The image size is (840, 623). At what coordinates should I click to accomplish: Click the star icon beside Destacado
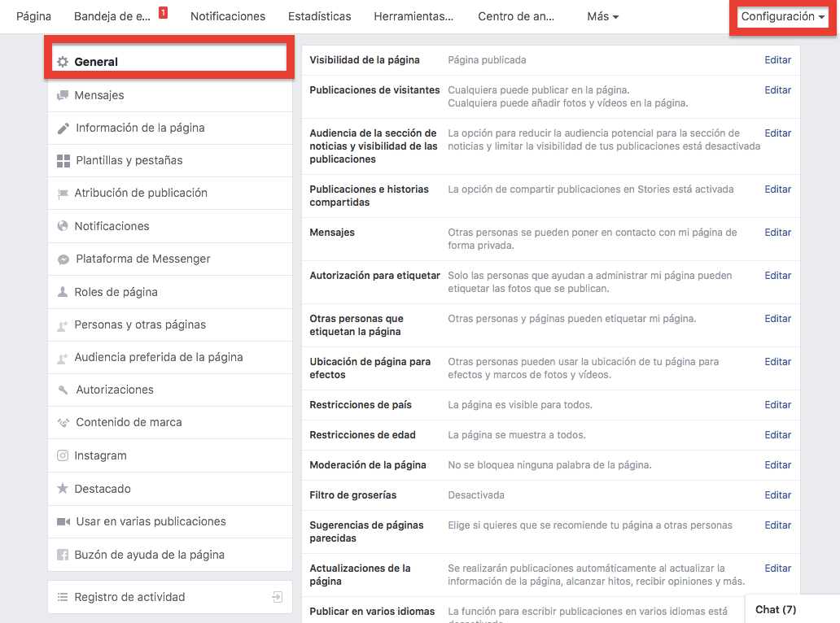point(63,489)
